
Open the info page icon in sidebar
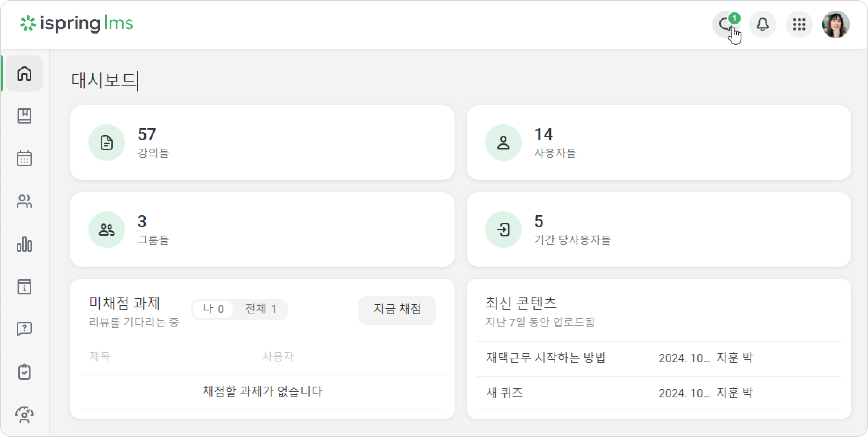(x=24, y=287)
